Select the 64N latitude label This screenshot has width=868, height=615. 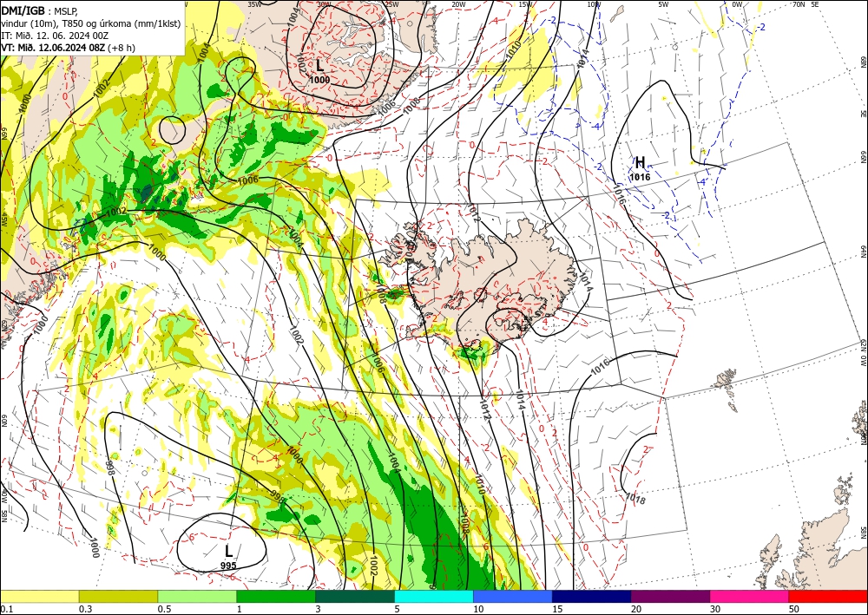(863, 252)
